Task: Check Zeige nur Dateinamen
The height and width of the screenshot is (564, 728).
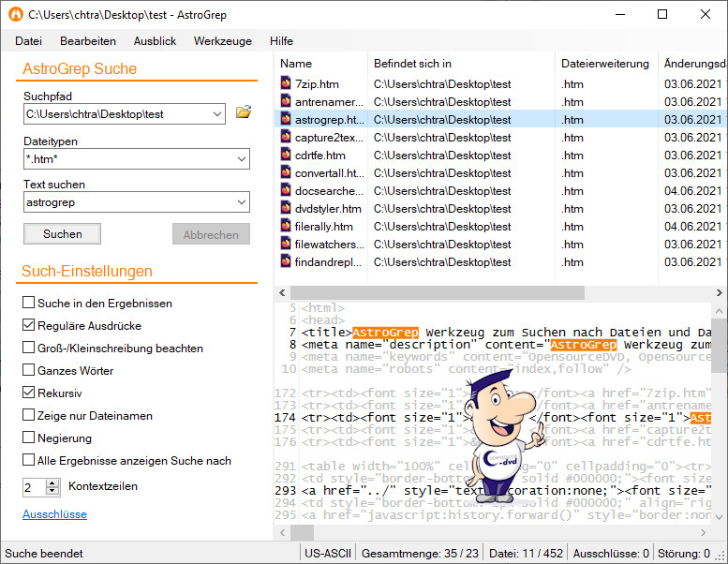Action: pos(28,415)
